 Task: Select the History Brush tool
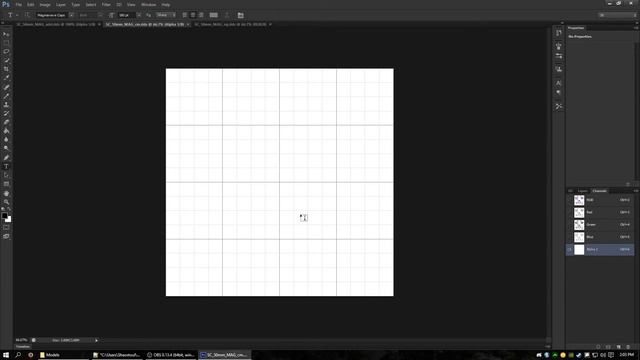click(6, 113)
